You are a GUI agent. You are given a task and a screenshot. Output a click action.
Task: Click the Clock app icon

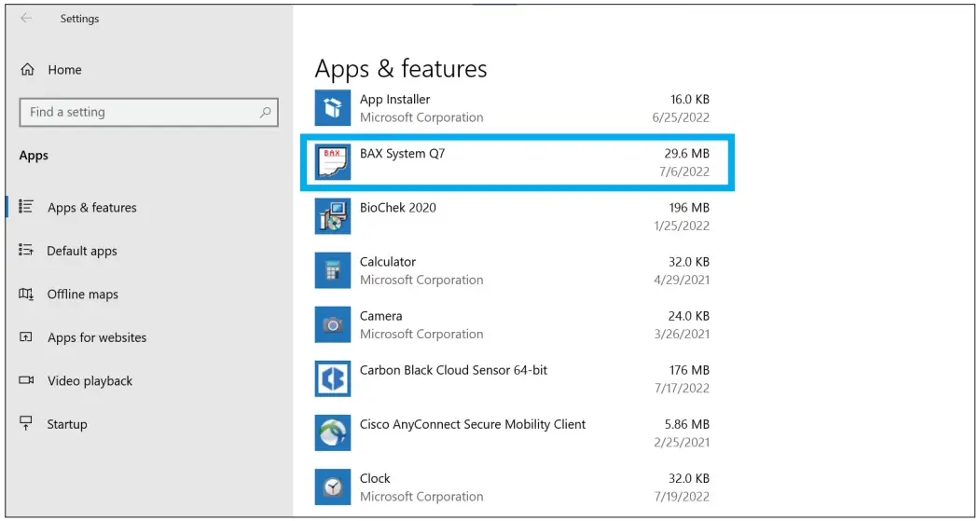click(333, 487)
